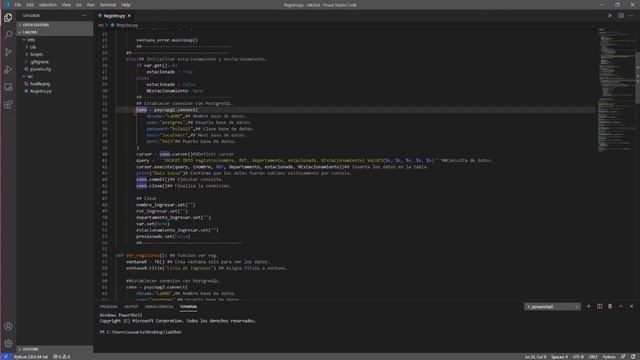Image resolution: width=640 pixels, height=360 pixels.
Task: Open the Remote Explorer view
Action: pyautogui.click(x=8, y=87)
